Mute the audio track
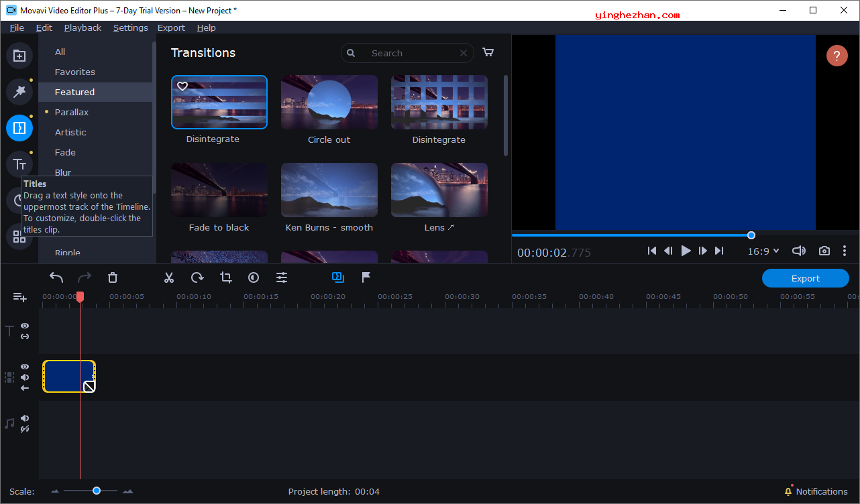Screen dimensions: 860x504 coord(25,418)
